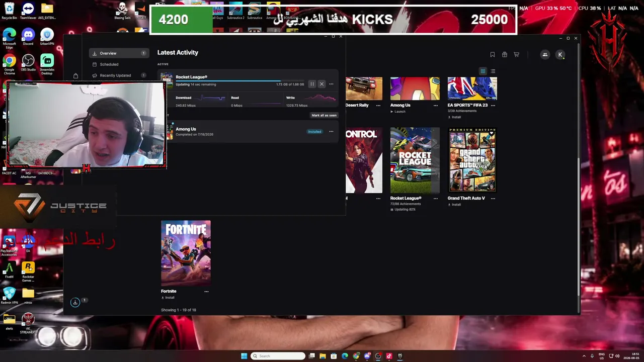
Task: Click the Showing 1 - 19 of 19 text
Action: click(179, 310)
